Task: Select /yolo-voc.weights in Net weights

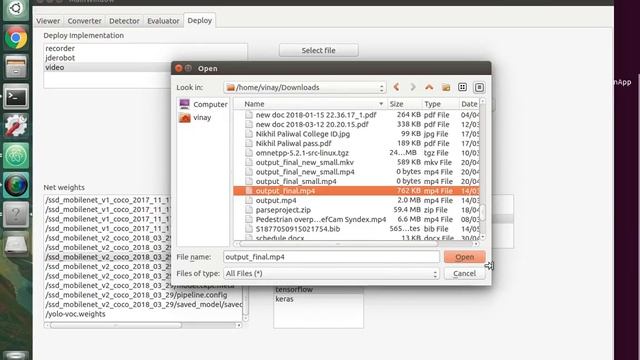Action: point(76,314)
